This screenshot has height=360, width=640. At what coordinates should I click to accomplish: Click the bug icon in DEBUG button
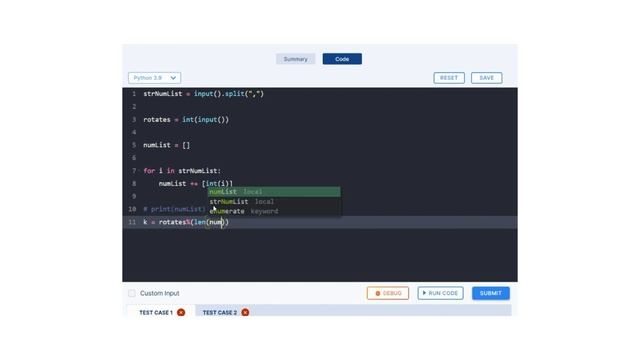pos(378,293)
